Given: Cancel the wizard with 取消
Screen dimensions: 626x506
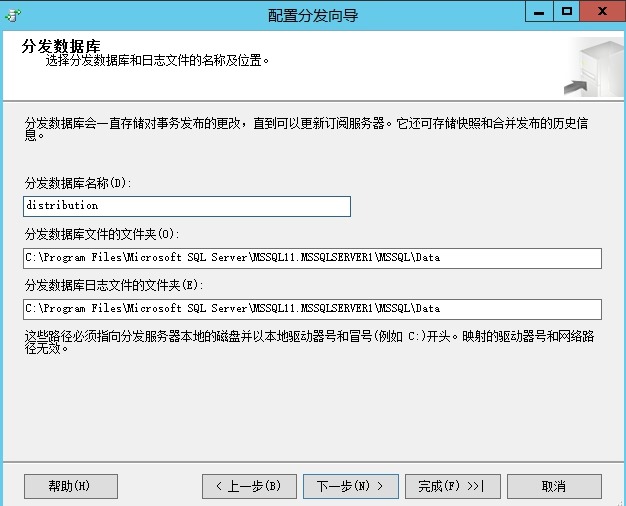Looking at the screenshot, I should pos(553,486).
